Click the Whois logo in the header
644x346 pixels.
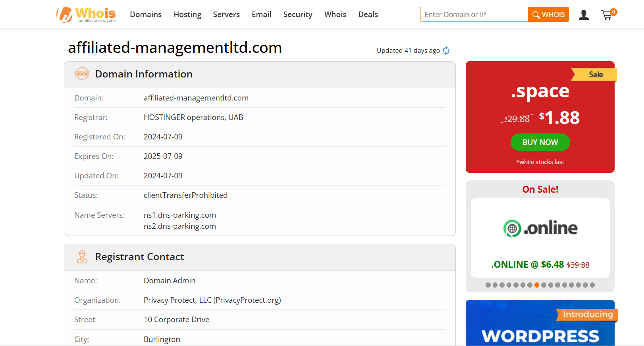86,15
